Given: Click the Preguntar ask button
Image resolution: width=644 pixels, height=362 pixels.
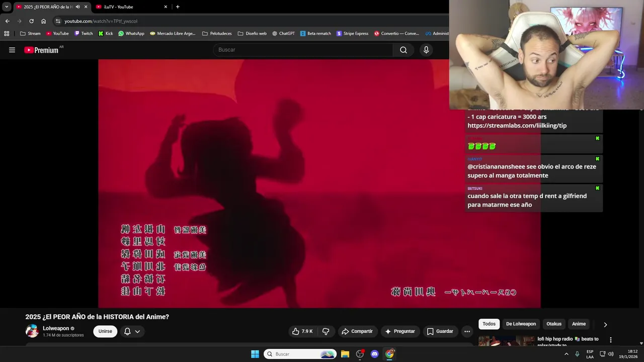Looking at the screenshot, I should pyautogui.click(x=400, y=331).
